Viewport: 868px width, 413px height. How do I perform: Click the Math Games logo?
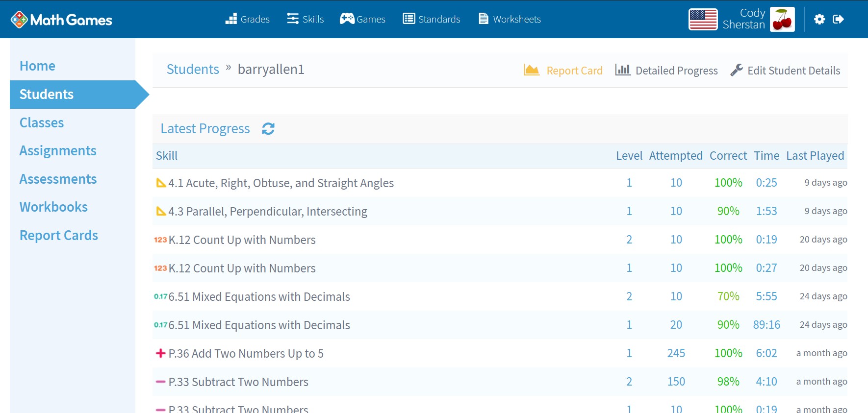point(61,20)
